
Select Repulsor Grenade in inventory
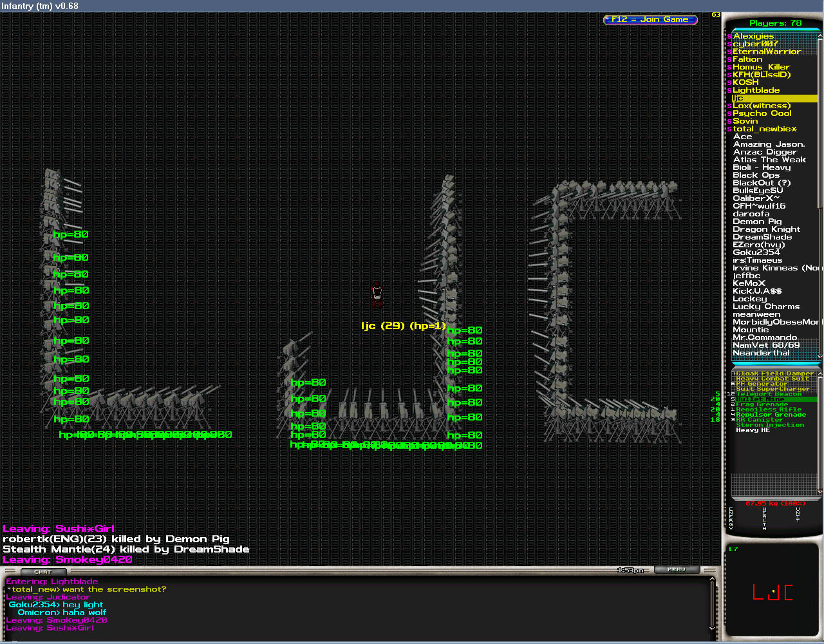pos(771,415)
